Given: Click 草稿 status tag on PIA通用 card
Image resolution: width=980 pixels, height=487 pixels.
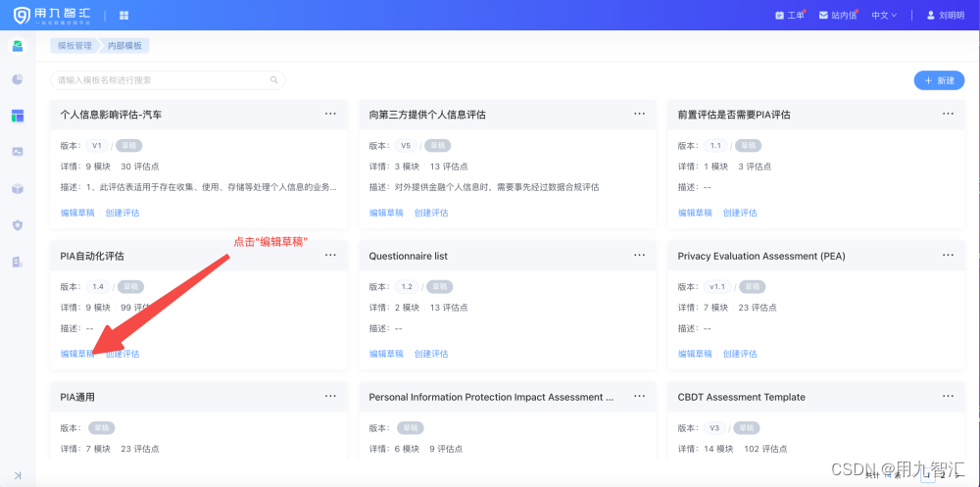Looking at the screenshot, I should (101, 428).
